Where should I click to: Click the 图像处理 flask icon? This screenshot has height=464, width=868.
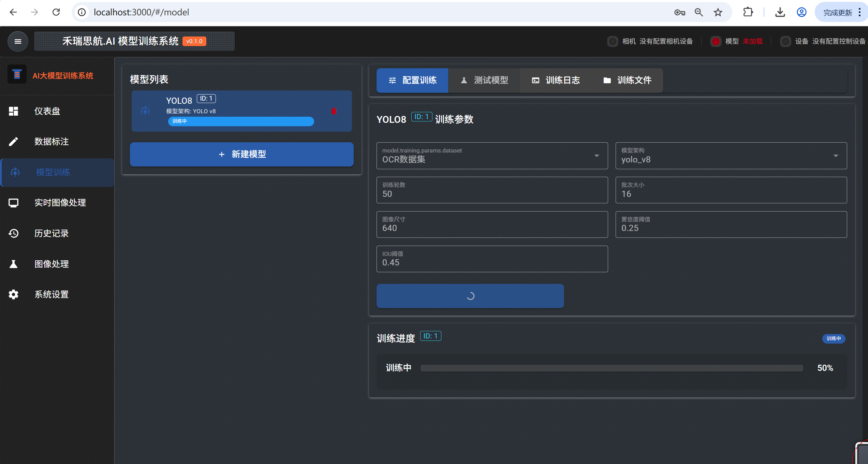coord(13,264)
